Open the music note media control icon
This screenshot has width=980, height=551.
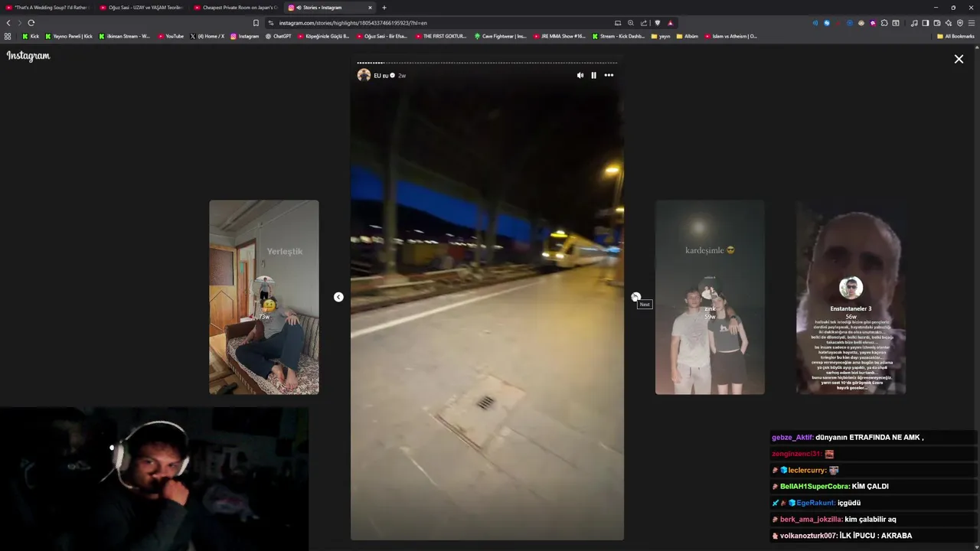(x=914, y=23)
